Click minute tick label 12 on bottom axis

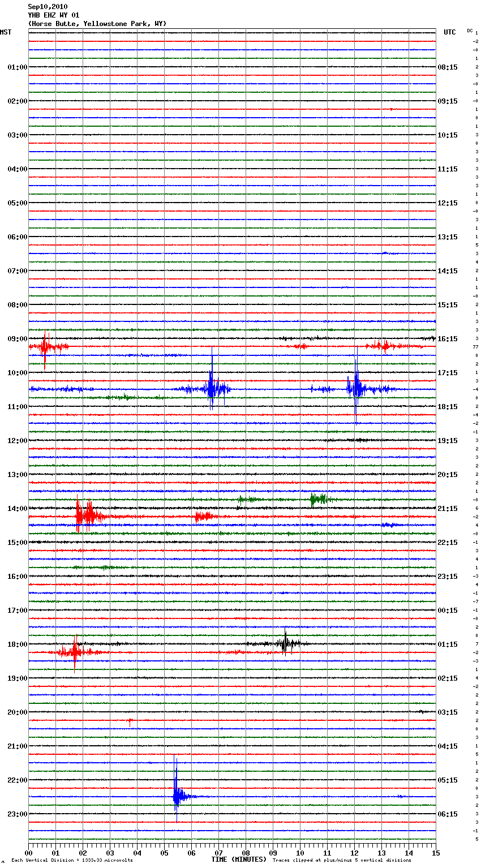click(x=354, y=853)
